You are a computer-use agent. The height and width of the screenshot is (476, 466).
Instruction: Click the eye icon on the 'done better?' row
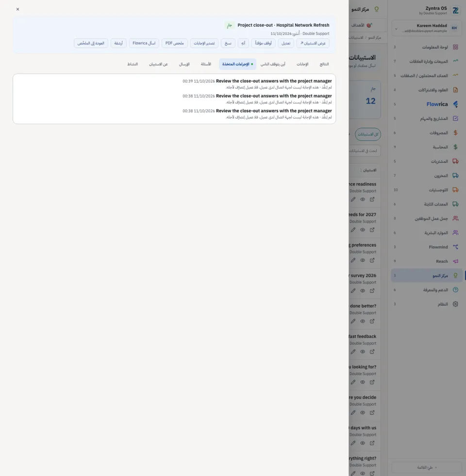click(363, 321)
